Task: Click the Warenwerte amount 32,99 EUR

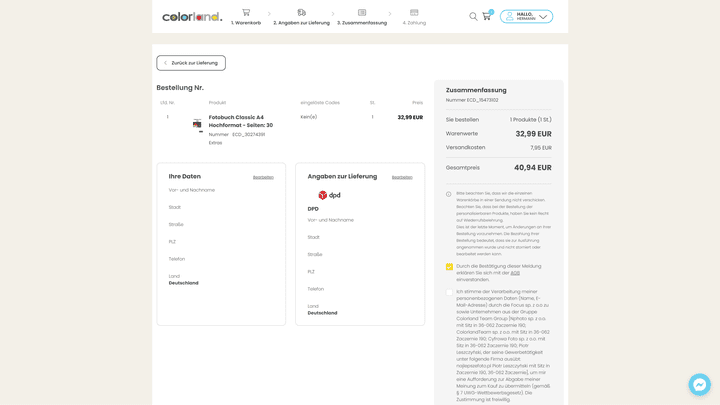Action: pos(534,134)
